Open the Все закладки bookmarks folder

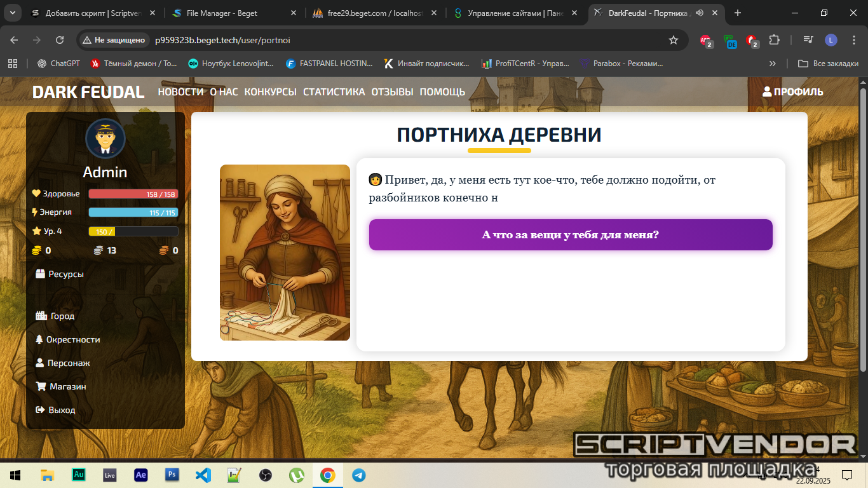tap(829, 64)
